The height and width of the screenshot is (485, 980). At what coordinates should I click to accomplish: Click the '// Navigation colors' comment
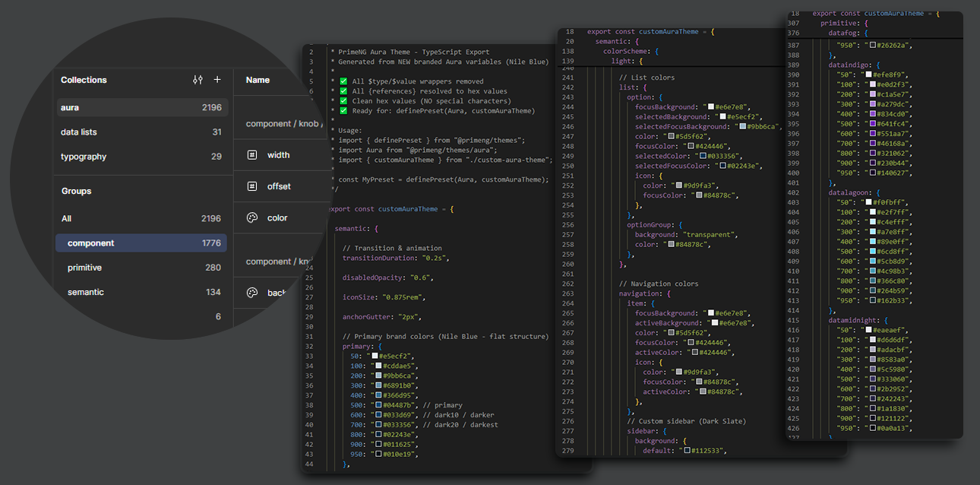click(x=659, y=284)
